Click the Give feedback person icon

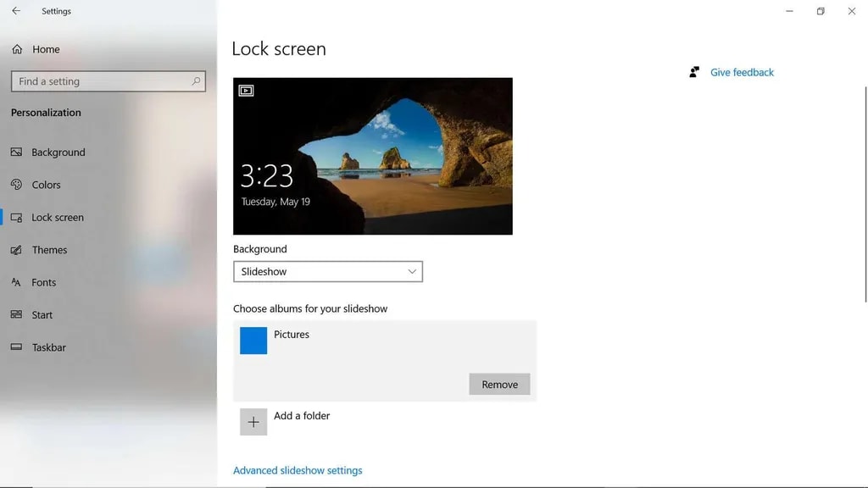pyautogui.click(x=695, y=72)
